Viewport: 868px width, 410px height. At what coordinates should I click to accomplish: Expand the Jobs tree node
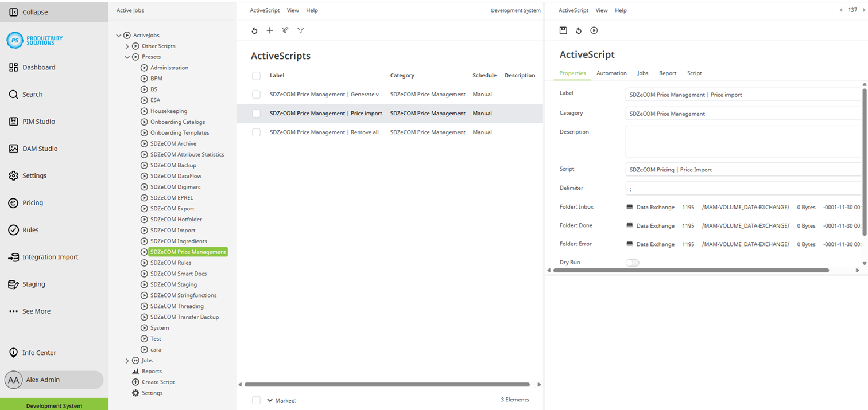click(127, 360)
